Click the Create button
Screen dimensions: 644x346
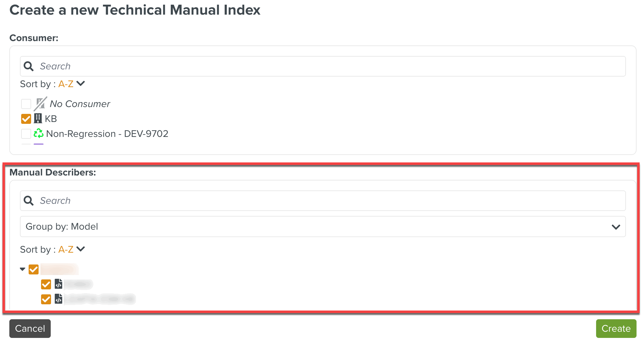coord(615,328)
